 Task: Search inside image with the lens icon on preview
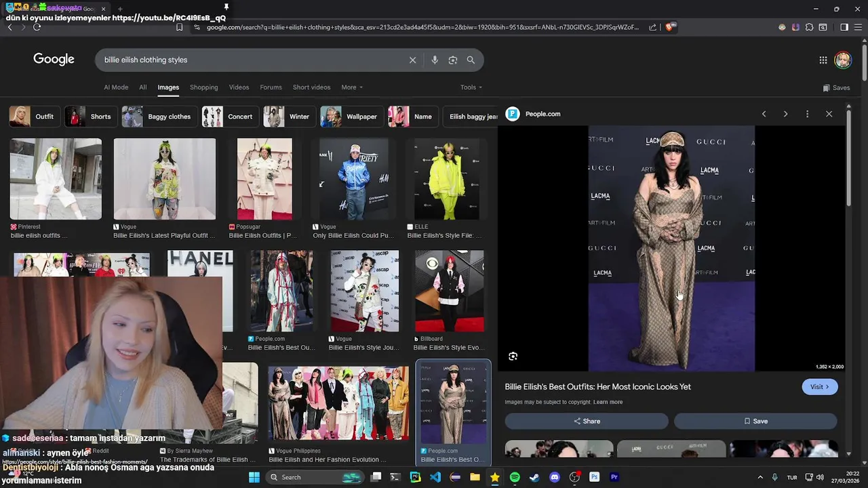tap(513, 356)
